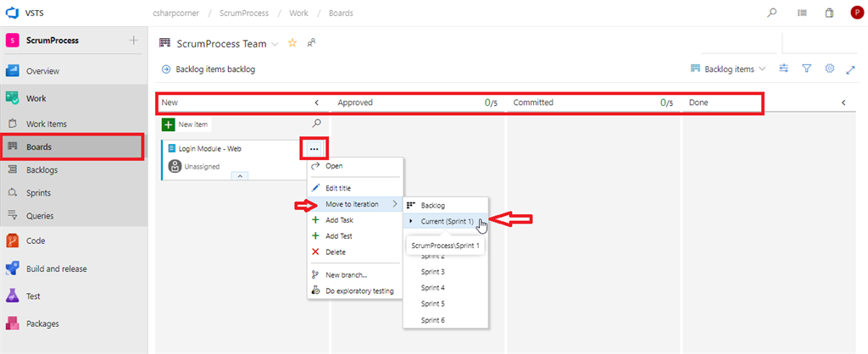Open the task list icon in header
Viewport: 868px width, 354px height.
(x=802, y=13)
